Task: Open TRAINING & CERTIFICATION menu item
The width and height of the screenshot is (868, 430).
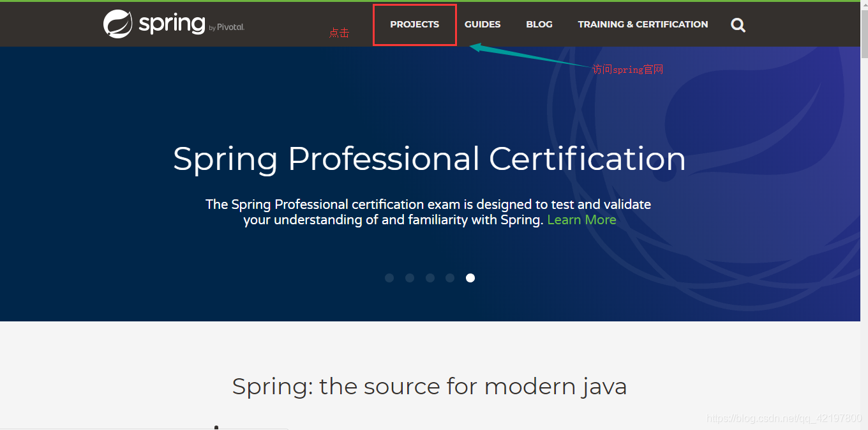Action: point(643,24)
